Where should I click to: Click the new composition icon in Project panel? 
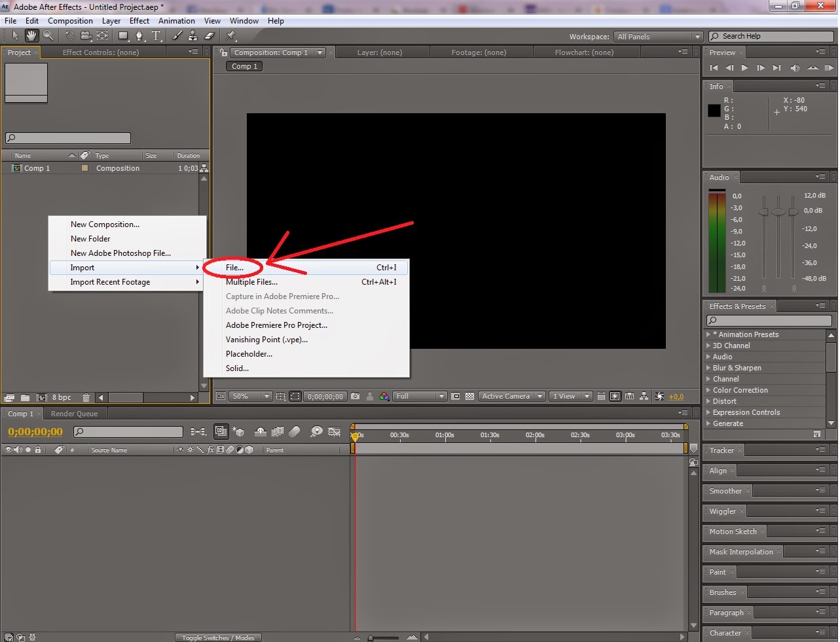pos(41,397)
